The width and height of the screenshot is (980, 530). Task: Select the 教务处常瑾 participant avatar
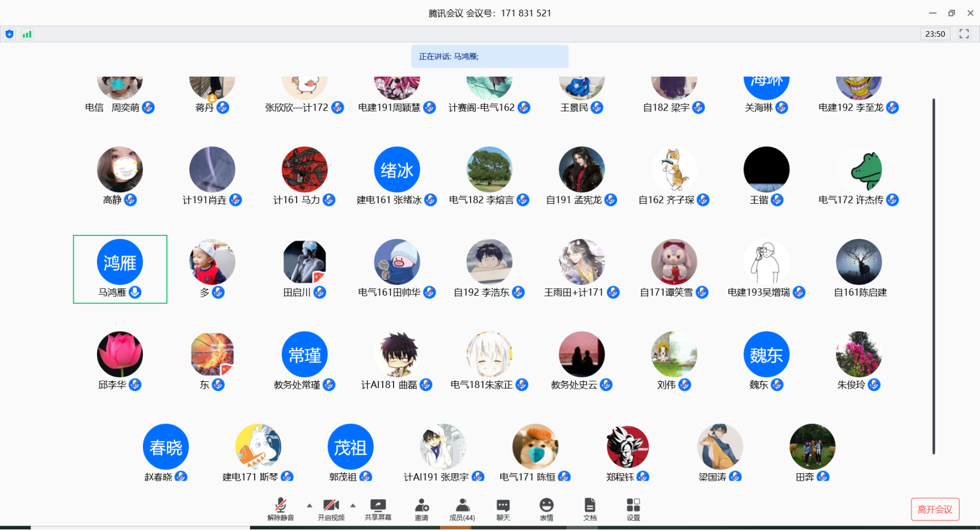click(305, 355)
